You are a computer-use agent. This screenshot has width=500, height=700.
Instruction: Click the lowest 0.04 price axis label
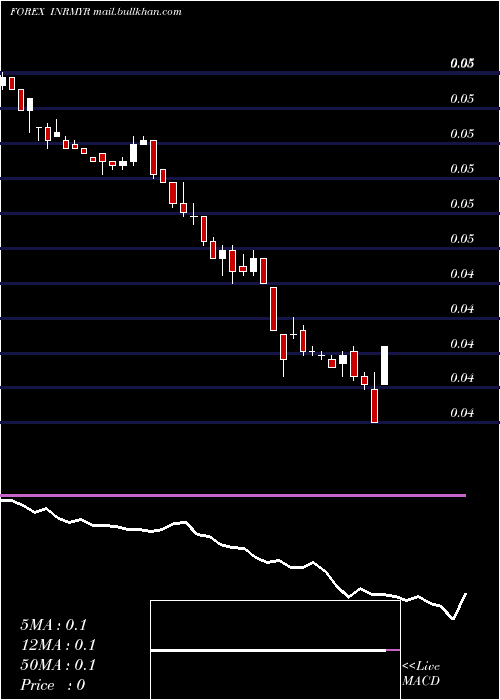coord(462,413)
